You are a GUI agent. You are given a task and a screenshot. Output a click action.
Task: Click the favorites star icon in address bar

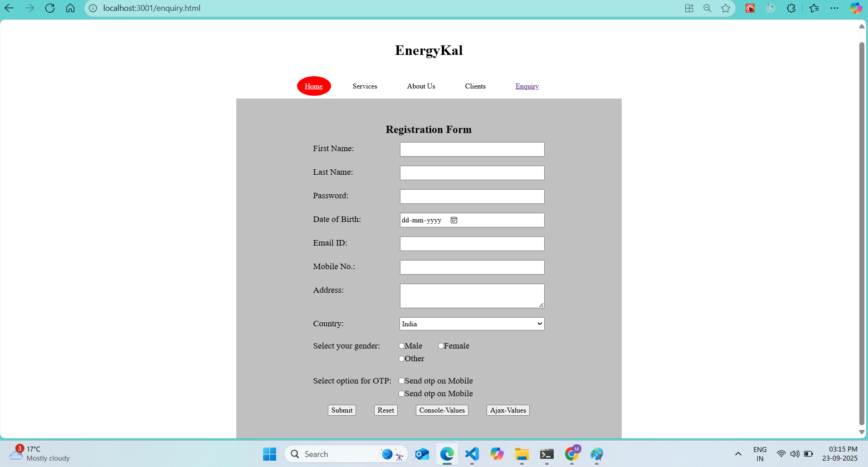726,8
